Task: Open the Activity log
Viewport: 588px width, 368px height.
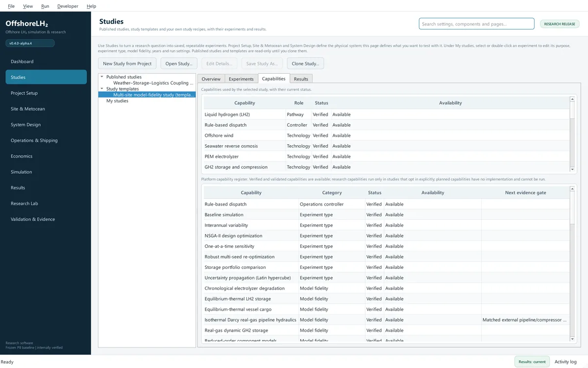Action: (565, 362)
